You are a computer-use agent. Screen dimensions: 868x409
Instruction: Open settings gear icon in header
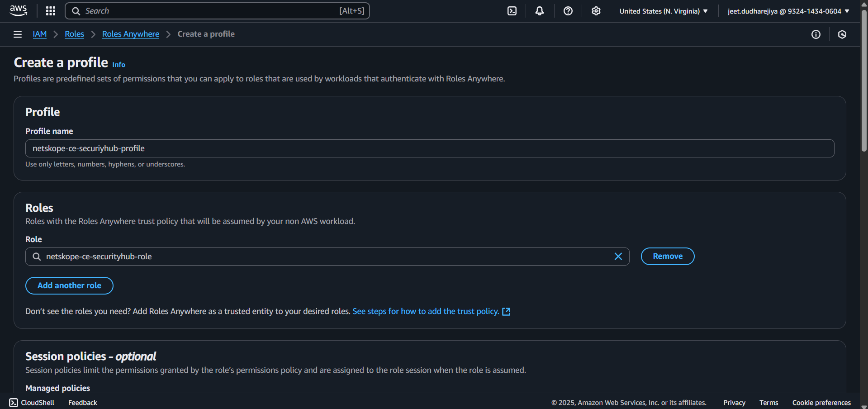(596, 11)
